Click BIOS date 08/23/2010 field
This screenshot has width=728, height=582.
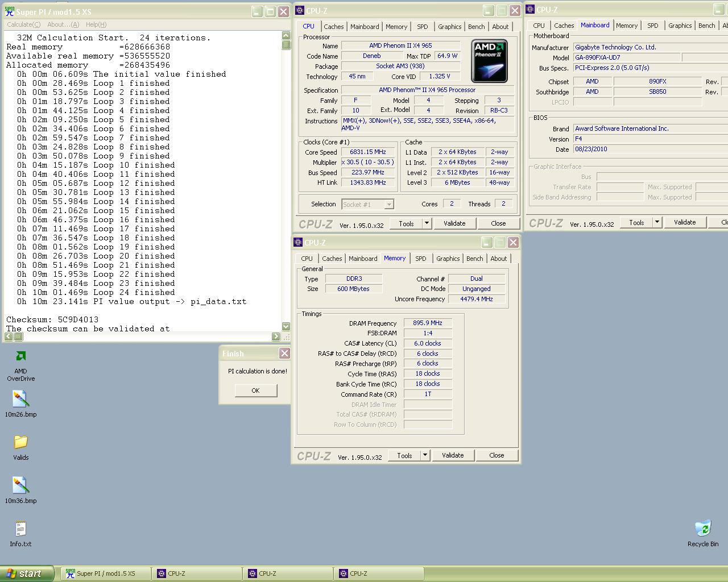coord(651,149)
